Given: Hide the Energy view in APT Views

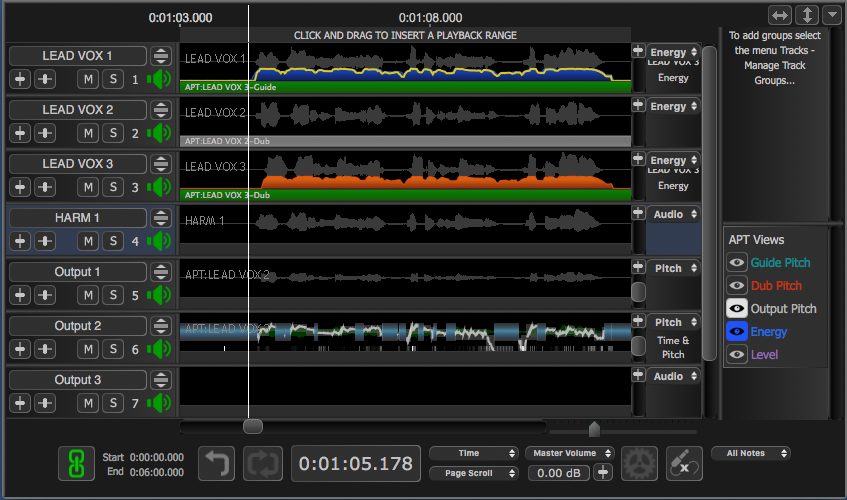Looking at the screenshot, I should coord(738,332).
